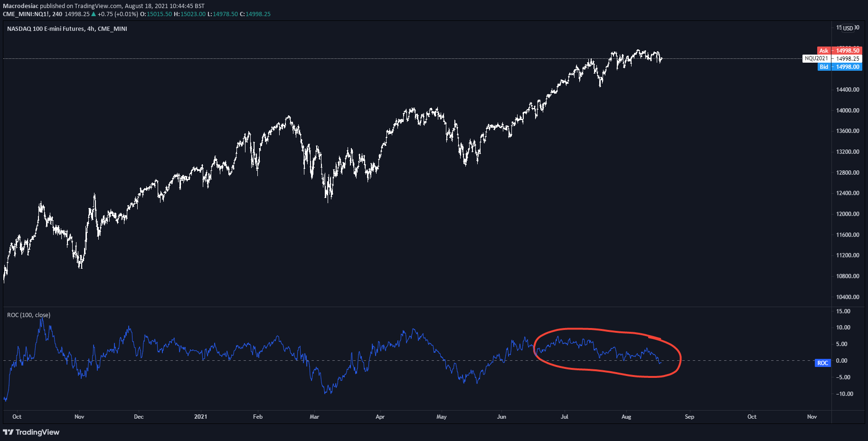Click the 0.00 ROC axis label

click(x=841, y=360)
